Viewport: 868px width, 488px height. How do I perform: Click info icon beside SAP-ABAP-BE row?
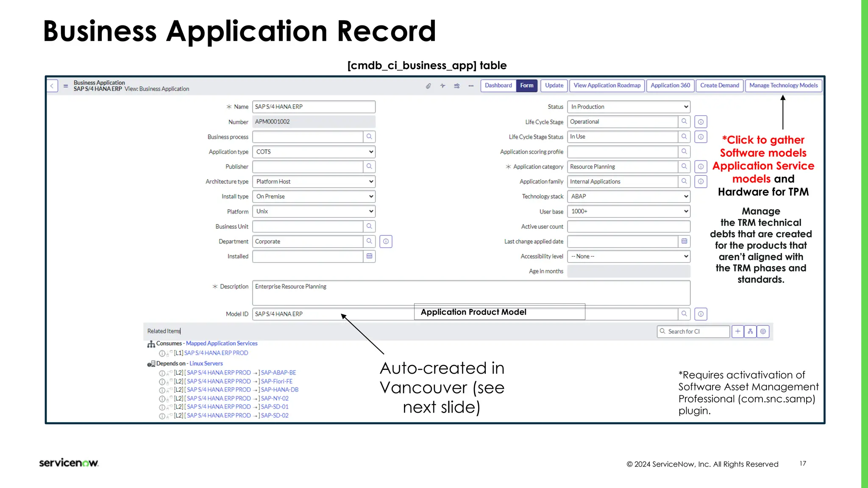pyautogui.click(x=162, y=373)
